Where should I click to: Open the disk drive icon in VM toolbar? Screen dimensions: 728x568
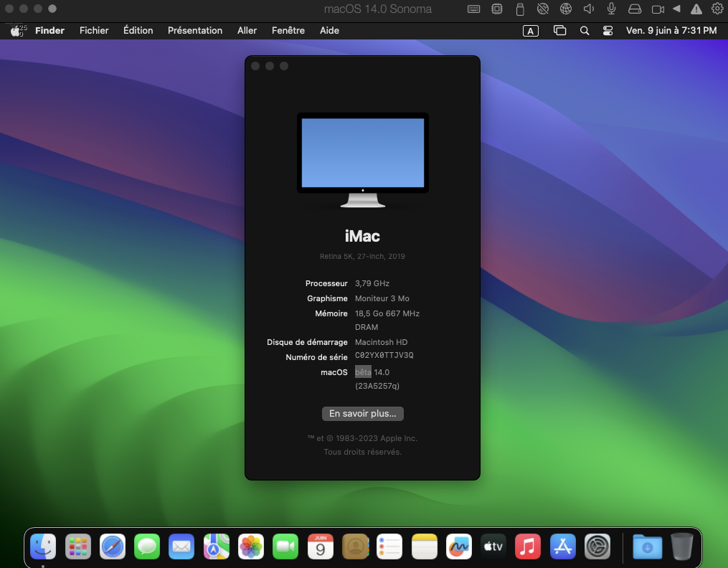pos(635,9)
